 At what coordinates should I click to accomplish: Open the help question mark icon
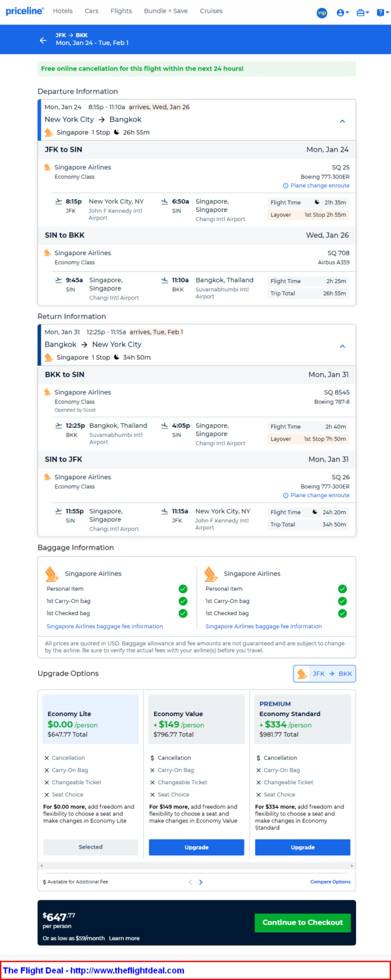tap(381, 12)
